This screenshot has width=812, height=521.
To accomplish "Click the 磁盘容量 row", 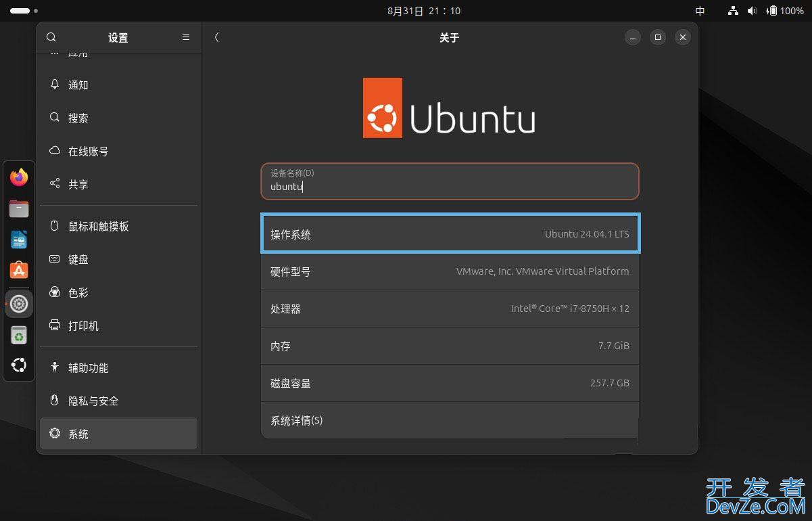I will [x=450, y=383].
